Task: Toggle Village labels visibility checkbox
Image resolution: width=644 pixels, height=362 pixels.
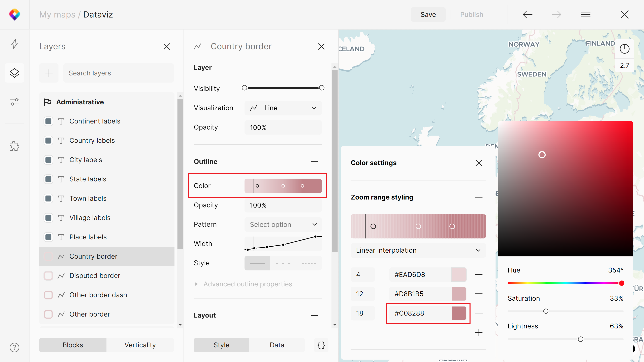Action: [48, 218]
